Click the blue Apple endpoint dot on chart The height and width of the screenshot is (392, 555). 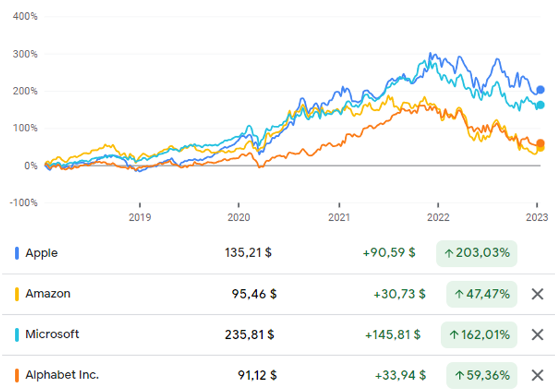[x=540, y=90]
